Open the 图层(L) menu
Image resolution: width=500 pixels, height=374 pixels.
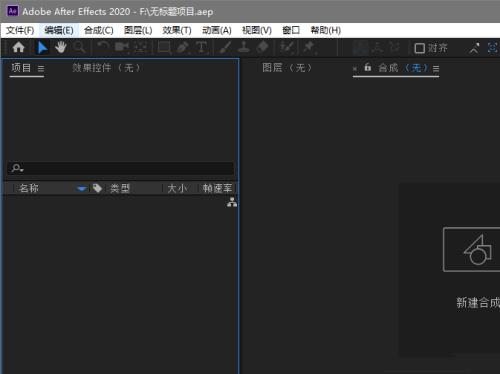tap(138, 30)
